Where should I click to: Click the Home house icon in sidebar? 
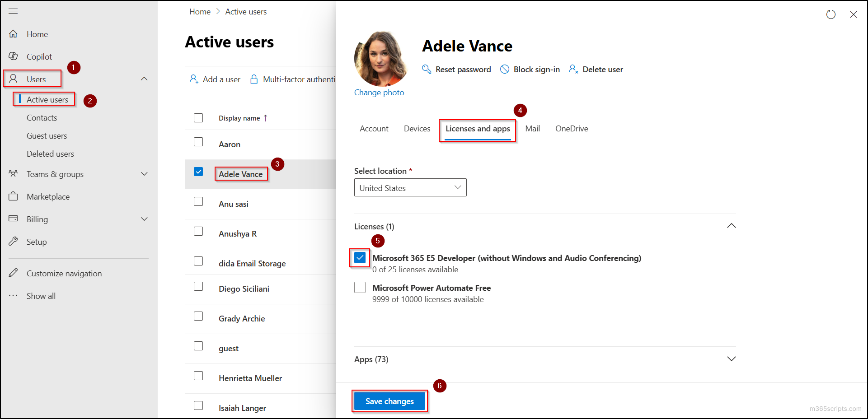click(14, 34)
